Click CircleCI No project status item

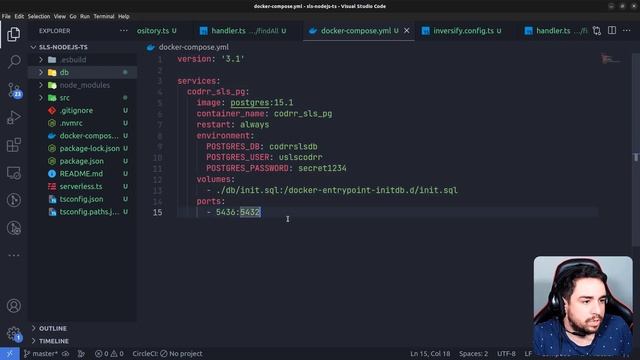click(167, 354)
